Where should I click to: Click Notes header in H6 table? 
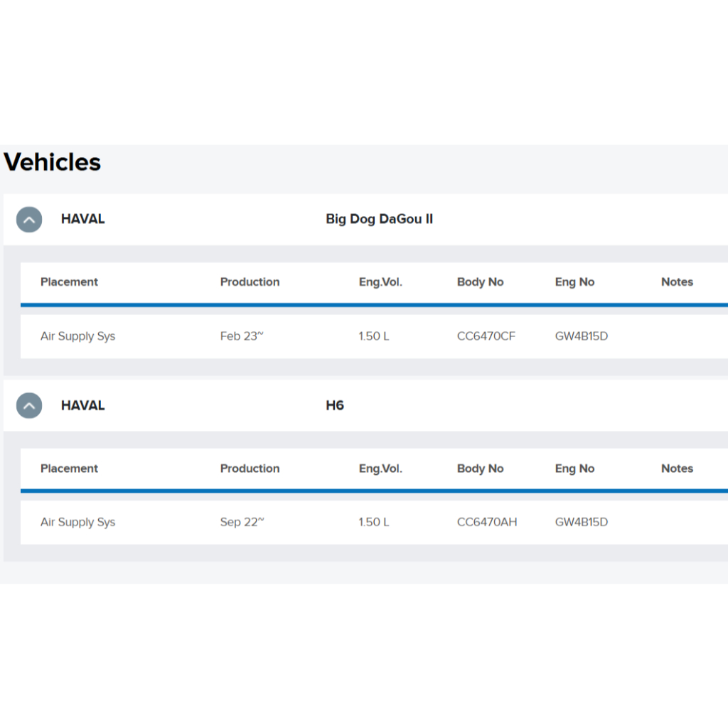click(x=677, y=469)
